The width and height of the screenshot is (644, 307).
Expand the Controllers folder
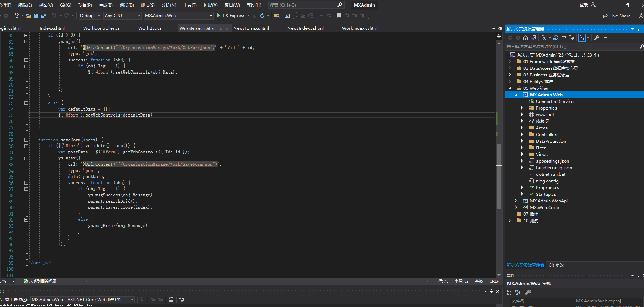[x=522, y=135]
